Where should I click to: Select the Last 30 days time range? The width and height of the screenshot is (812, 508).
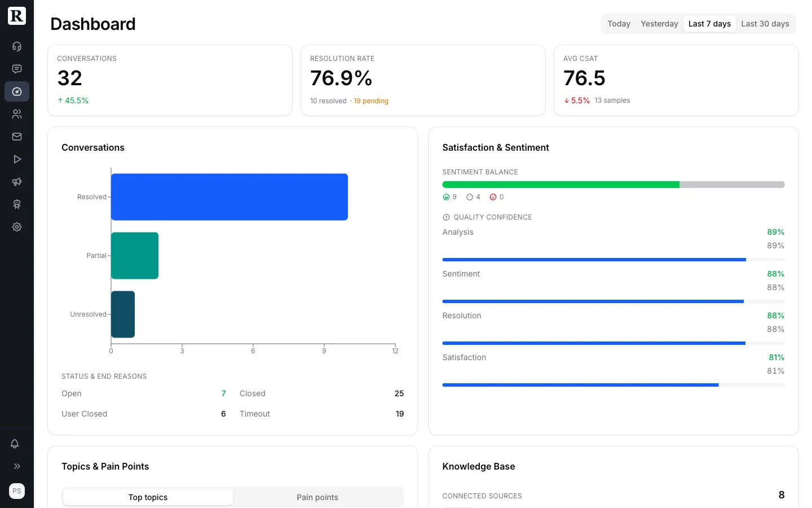(765, 24)
